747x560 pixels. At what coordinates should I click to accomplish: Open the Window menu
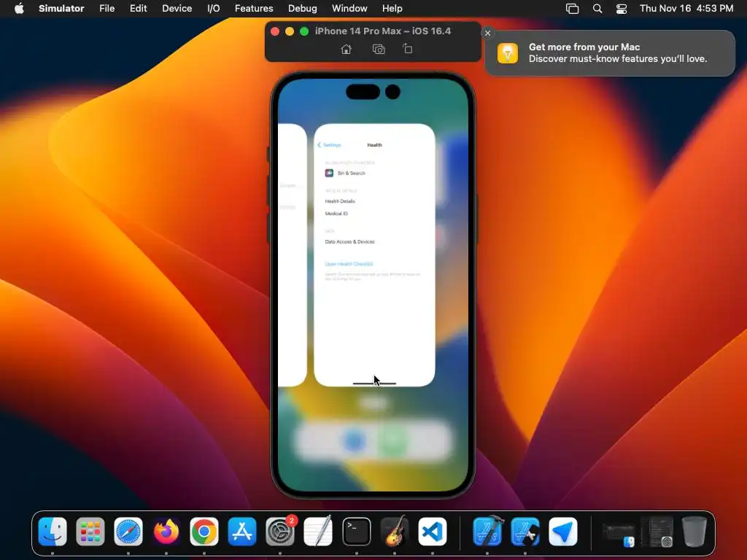(349, 9)
